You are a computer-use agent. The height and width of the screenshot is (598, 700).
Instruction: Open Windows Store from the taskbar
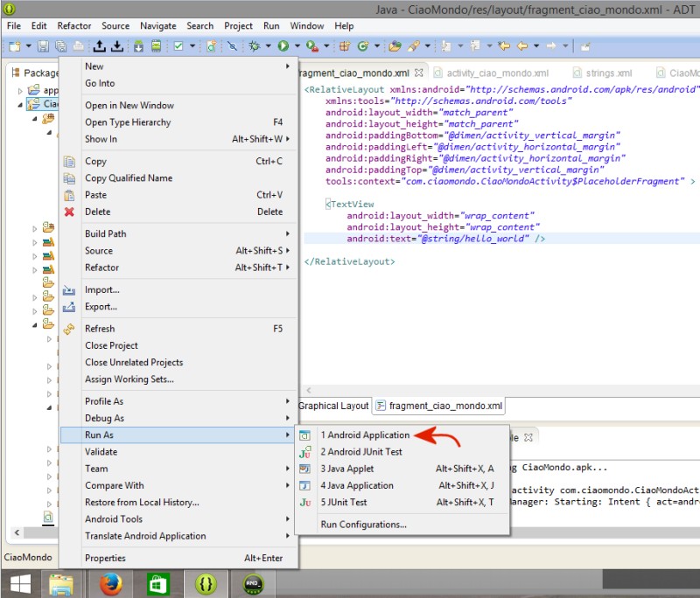pyautogui.click(x=158, y=583)
